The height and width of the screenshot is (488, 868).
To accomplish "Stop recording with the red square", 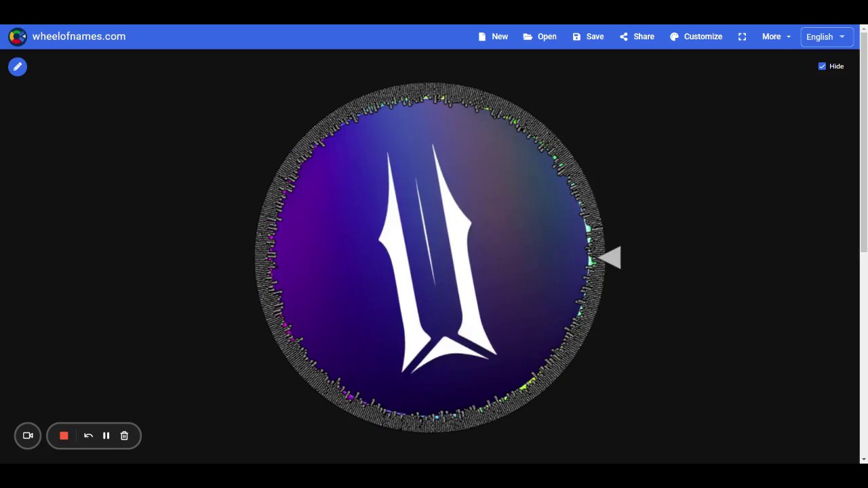I will [64, 436].
